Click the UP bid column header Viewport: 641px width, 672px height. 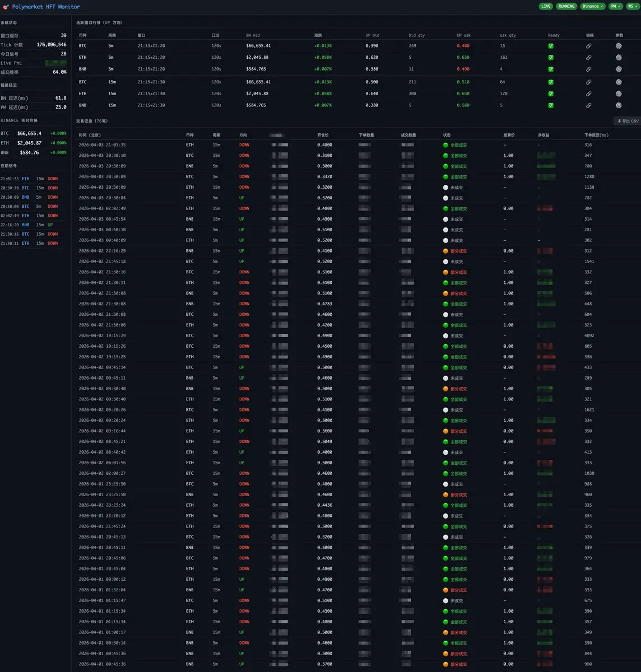coord(373,35)
